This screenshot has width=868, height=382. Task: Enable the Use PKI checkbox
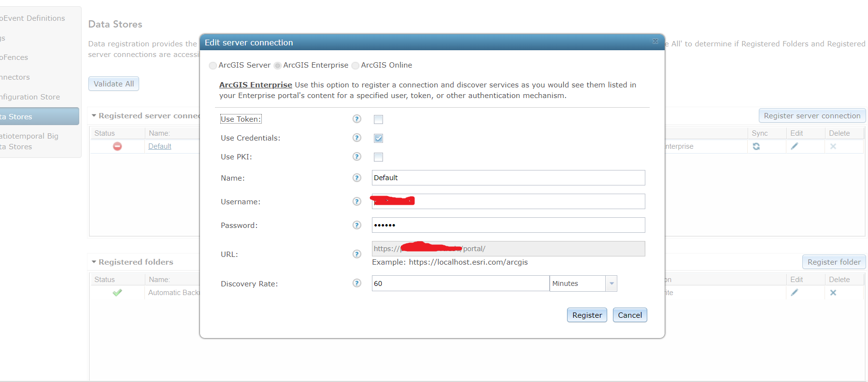378,157
